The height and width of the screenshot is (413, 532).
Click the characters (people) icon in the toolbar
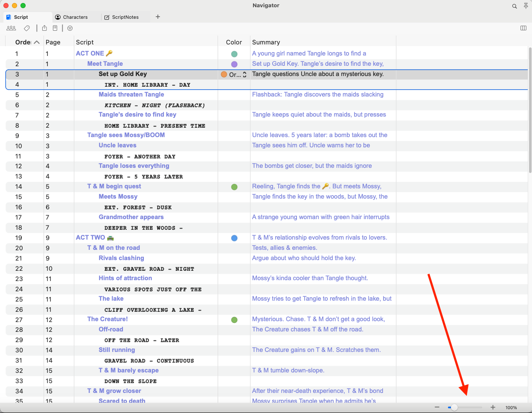point(11,28)
